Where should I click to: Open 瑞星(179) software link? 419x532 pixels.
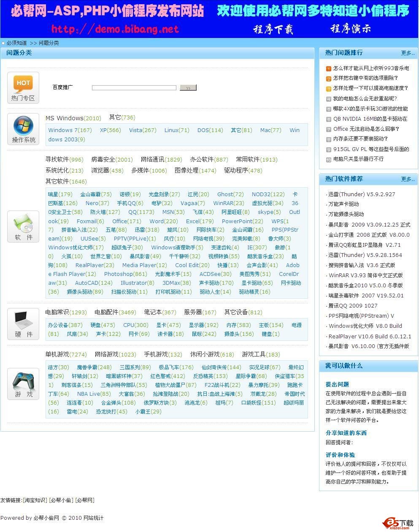(x=60, y=194)
